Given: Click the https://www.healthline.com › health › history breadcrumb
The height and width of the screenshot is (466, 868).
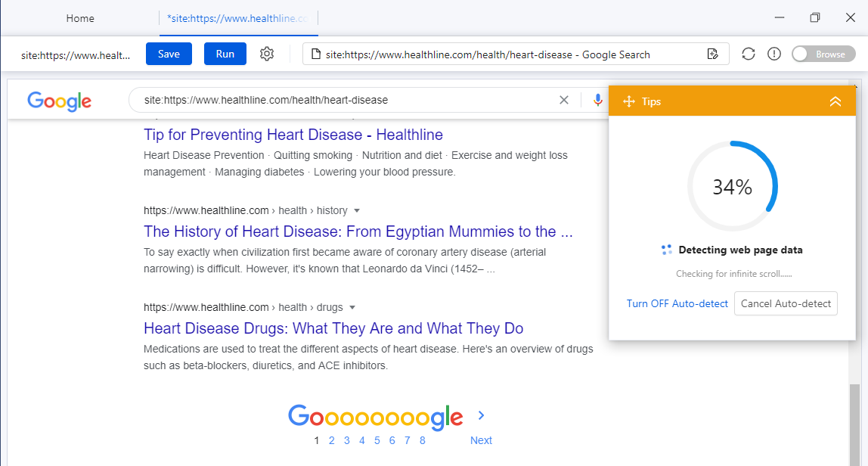Looking at the screenshot, I should tap(245, 210).
